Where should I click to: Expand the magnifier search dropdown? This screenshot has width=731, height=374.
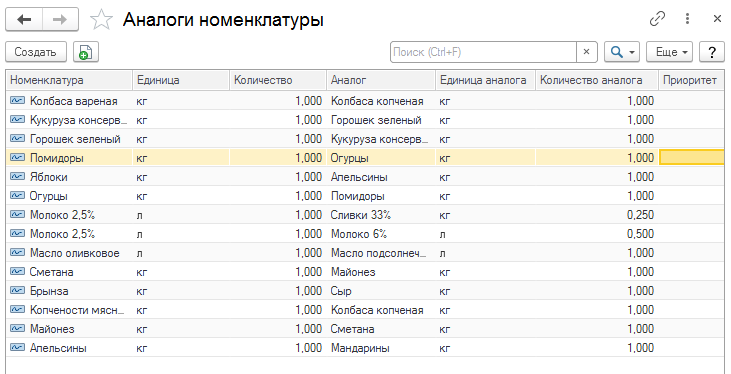tap(622, 52)
